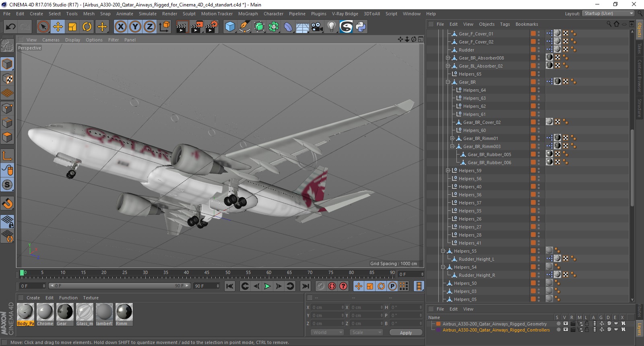Open Object Manager Bookmarks menu
Screen dimensions: 644x346
(526, 24)
